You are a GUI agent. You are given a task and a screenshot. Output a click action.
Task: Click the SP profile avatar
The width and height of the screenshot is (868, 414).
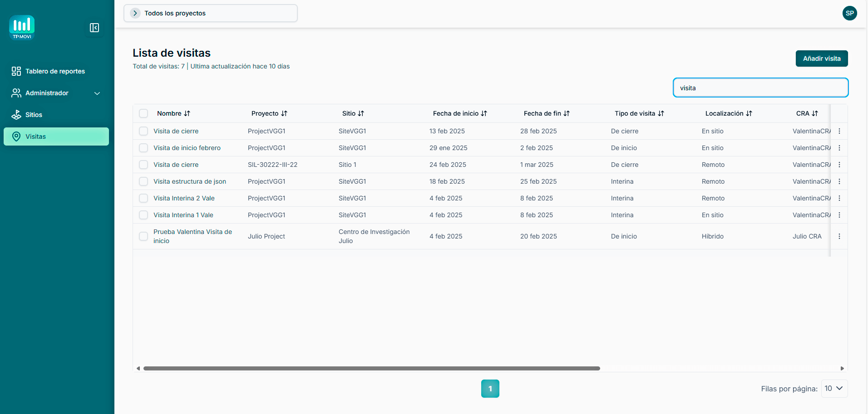849,13
